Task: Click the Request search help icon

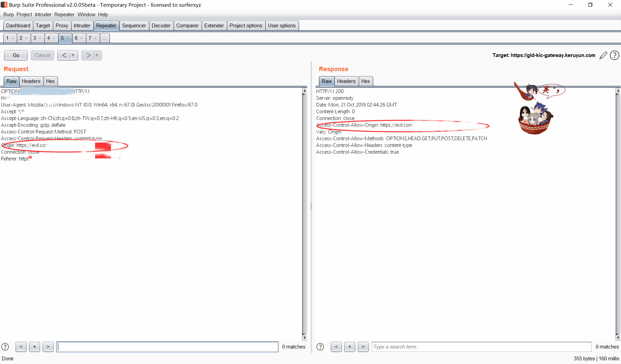Action: point(5,346)
